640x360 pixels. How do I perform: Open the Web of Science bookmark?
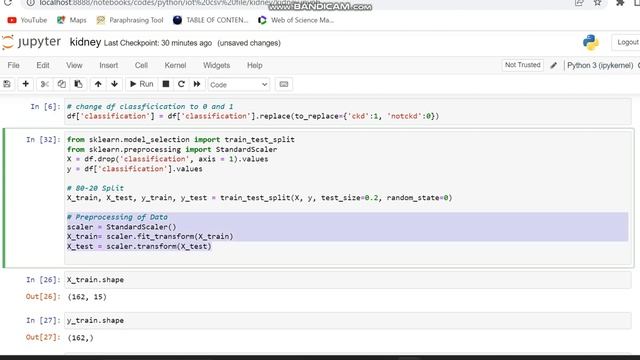click(296, 20)
